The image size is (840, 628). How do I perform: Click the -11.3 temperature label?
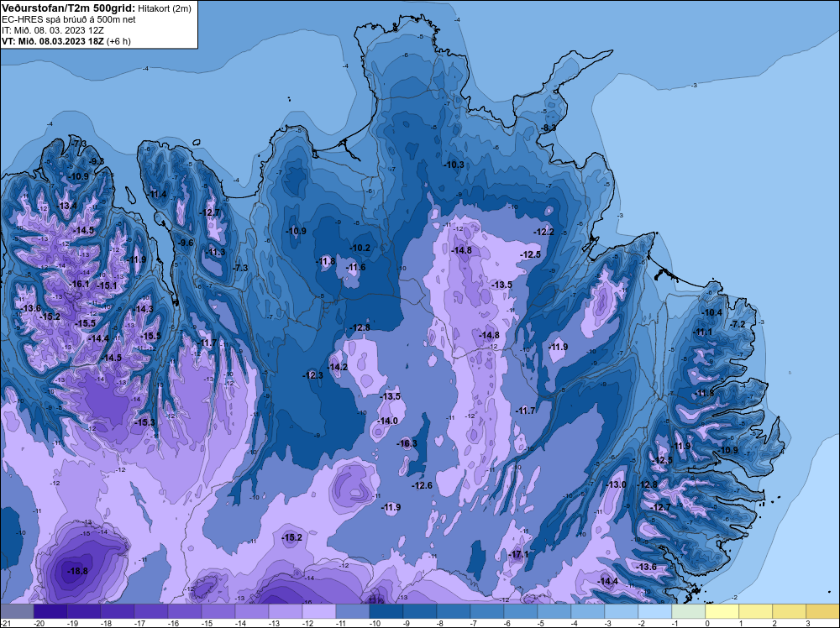pyautogui.click(x=215, y=252)
